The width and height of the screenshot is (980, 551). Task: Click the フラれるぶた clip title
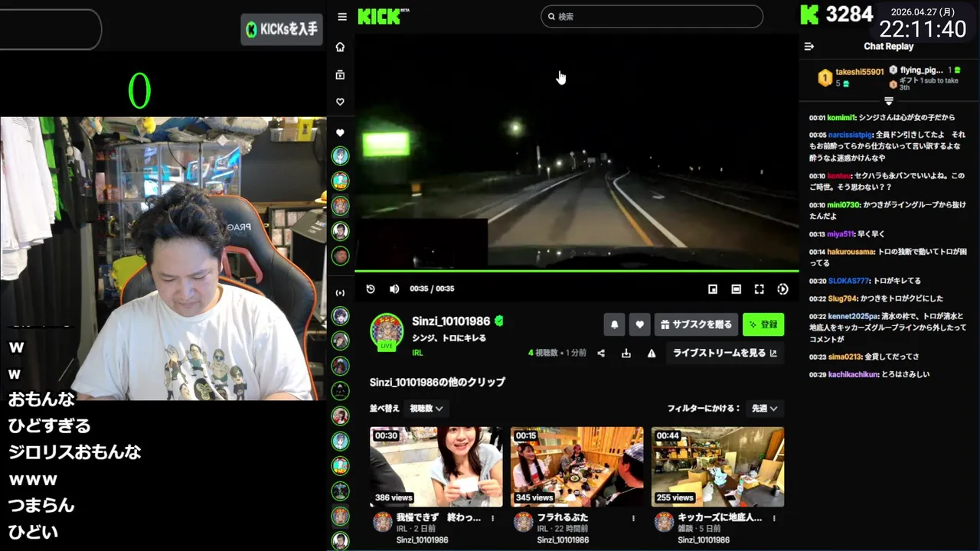(563, 517)
